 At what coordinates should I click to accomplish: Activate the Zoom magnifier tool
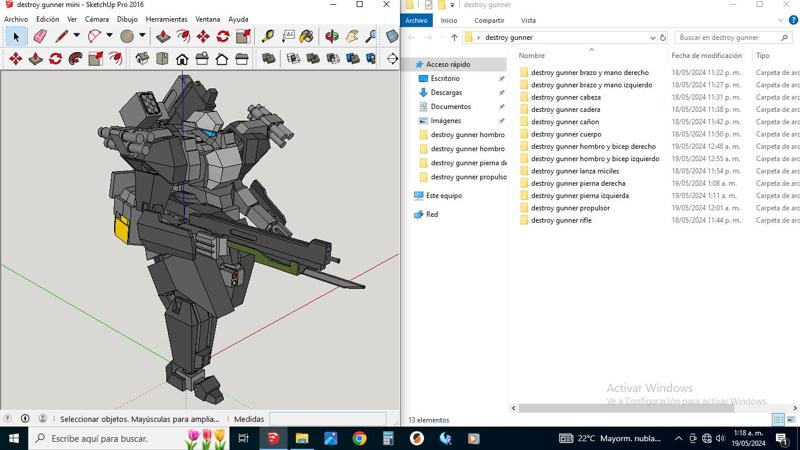(371, 36)
